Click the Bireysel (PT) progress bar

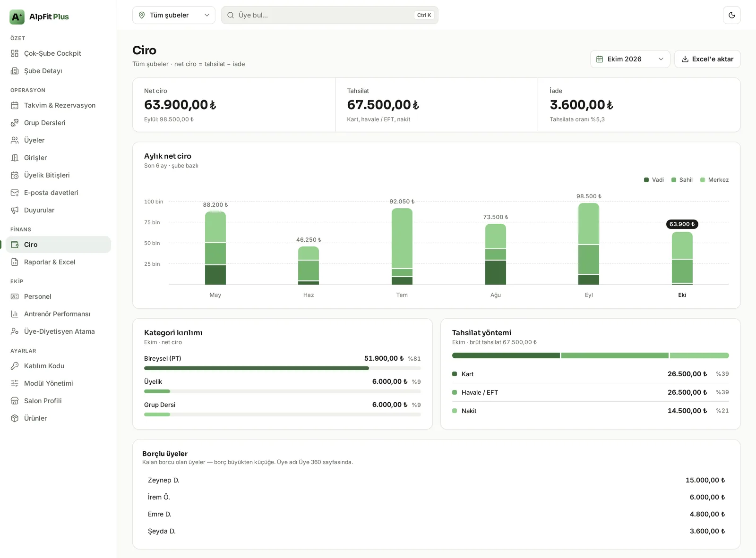pyautogui.click(x=283, y=368)
